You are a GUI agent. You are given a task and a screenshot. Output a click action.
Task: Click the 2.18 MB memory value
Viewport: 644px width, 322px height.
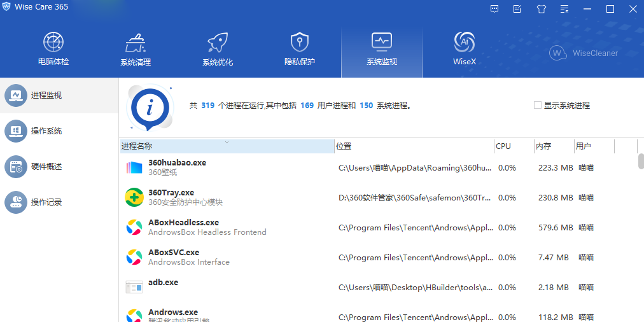(553, 288)
